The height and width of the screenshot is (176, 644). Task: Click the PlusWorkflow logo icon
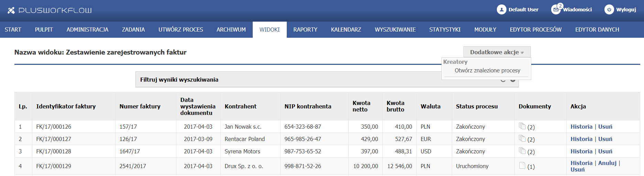click(x=11, y=10)
